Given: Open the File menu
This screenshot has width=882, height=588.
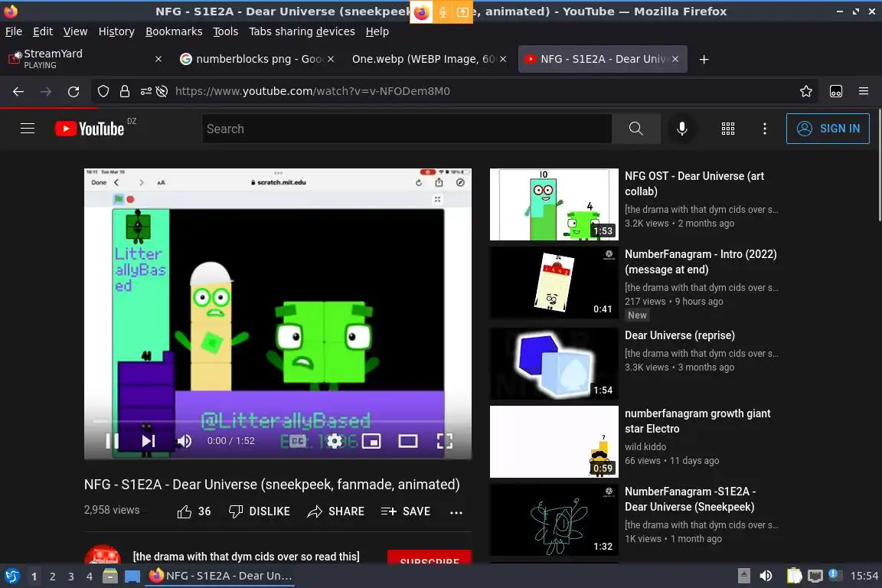Looking at the screenshot, I should pos(14,31).
